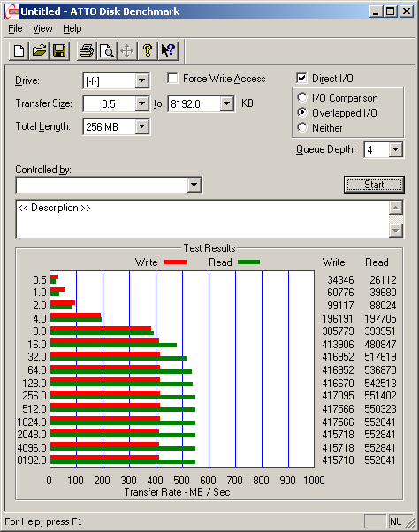Close the ATTO Disk Benchmark window
Image resolution: width=419 pixels, height=532 pixels.
(406, 11)
